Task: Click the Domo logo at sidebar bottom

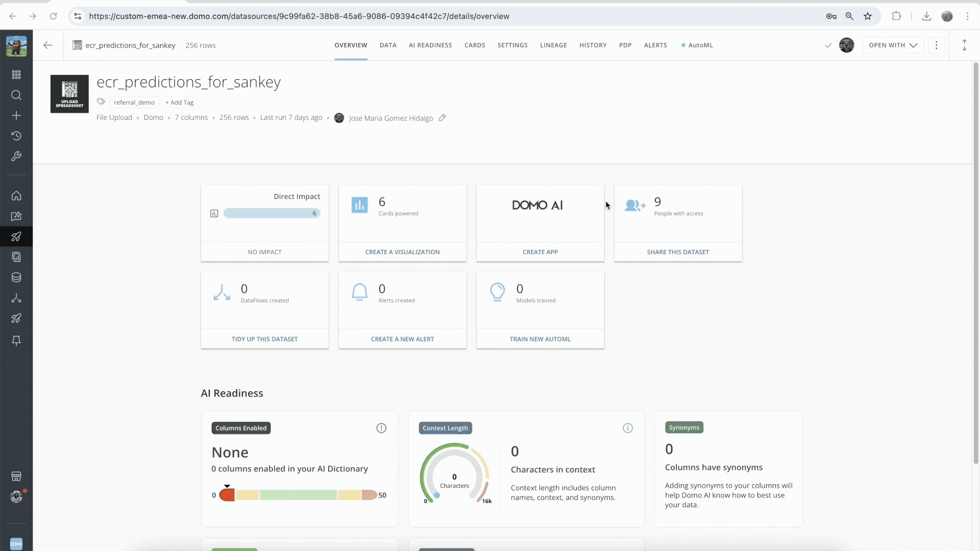Action: point(16,544)
